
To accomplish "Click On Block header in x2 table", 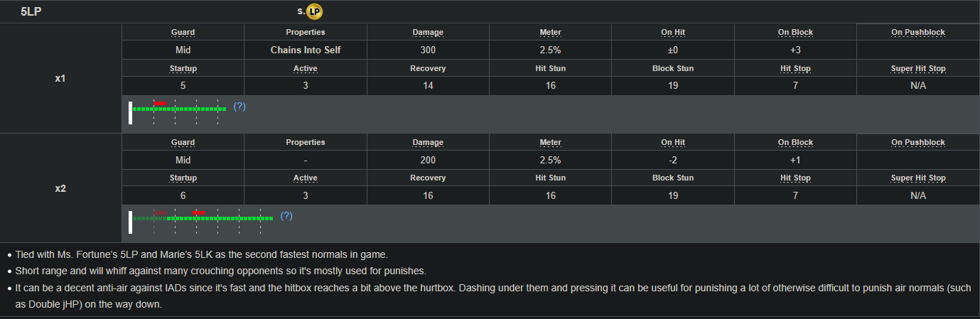I will (795, 142).
